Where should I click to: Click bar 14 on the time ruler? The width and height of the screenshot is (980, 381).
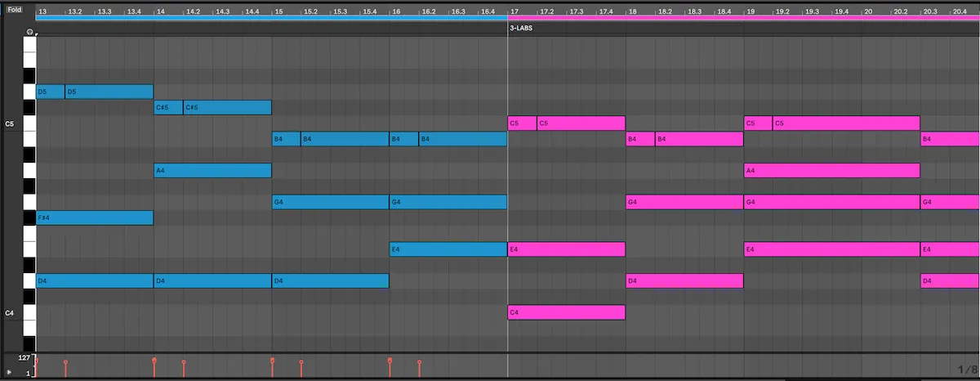click(159, 12)
